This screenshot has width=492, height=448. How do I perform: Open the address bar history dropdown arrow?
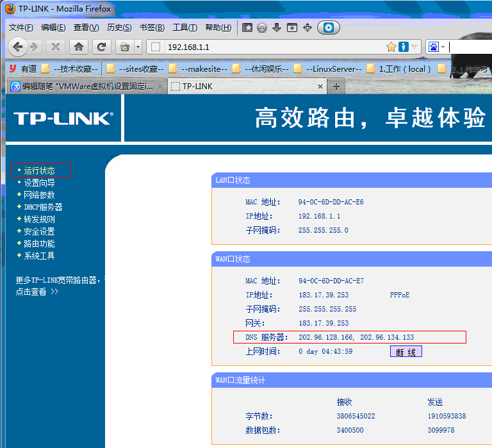414,47
